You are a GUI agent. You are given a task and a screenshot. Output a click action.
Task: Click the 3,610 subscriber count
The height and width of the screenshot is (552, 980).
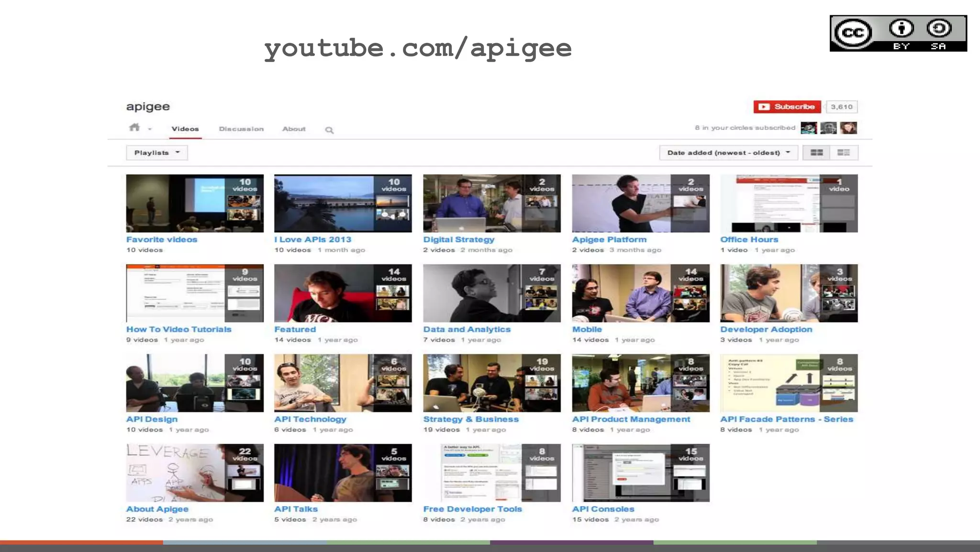842,107
